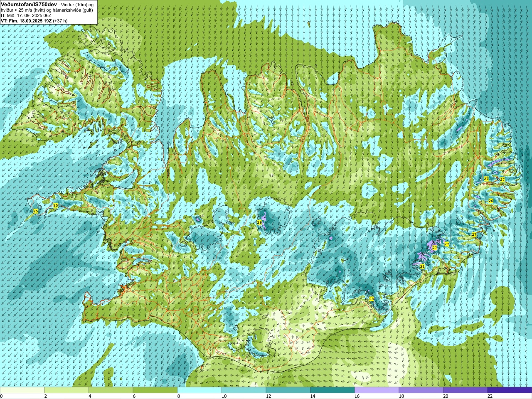The width and height of the screenshot is (532, 399).
Task: Click the 10–12 m/s turquoise legend swatch
Action: click(x=244, y=390)
